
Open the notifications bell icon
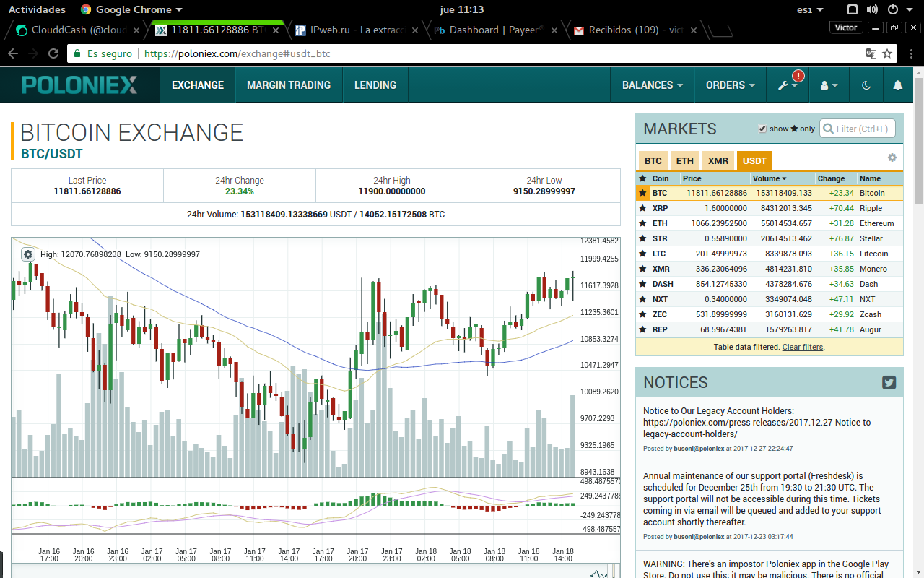[898, 85]
